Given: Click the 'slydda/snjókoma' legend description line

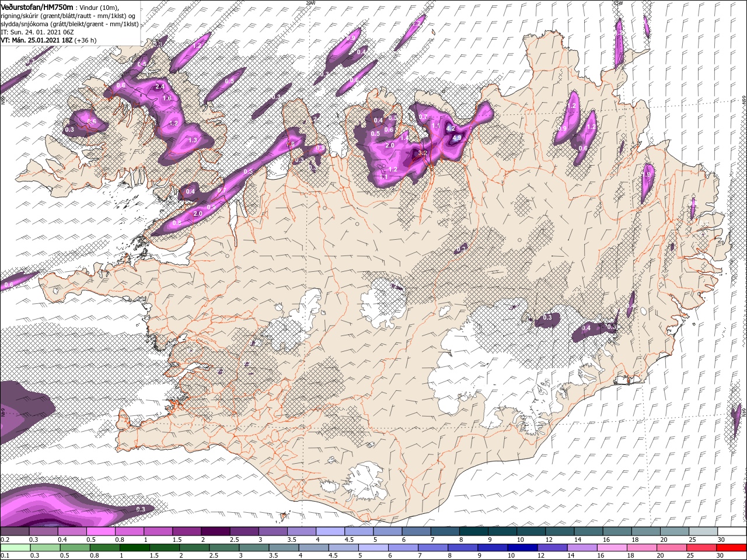Looking at the screenshot, I should point(69,24).
